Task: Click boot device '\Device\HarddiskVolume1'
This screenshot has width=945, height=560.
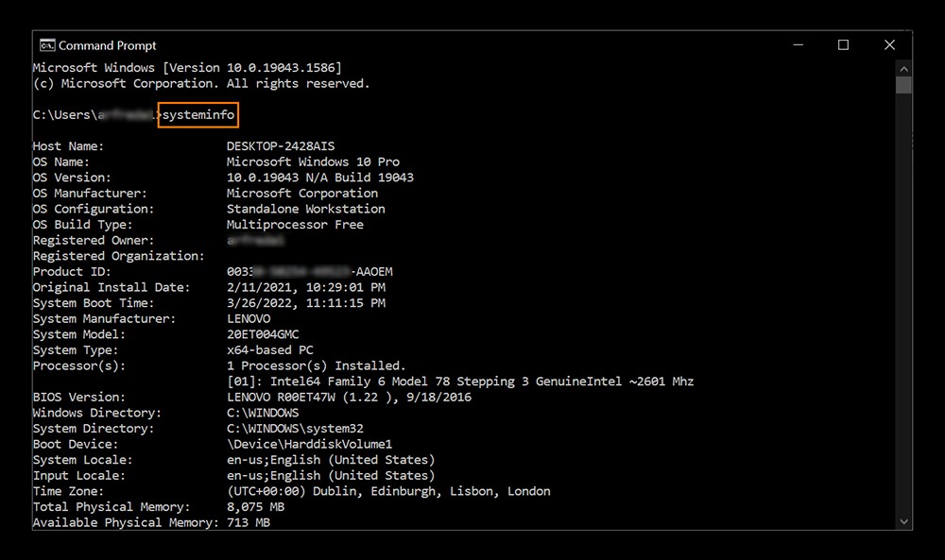Action: [309, 444]
